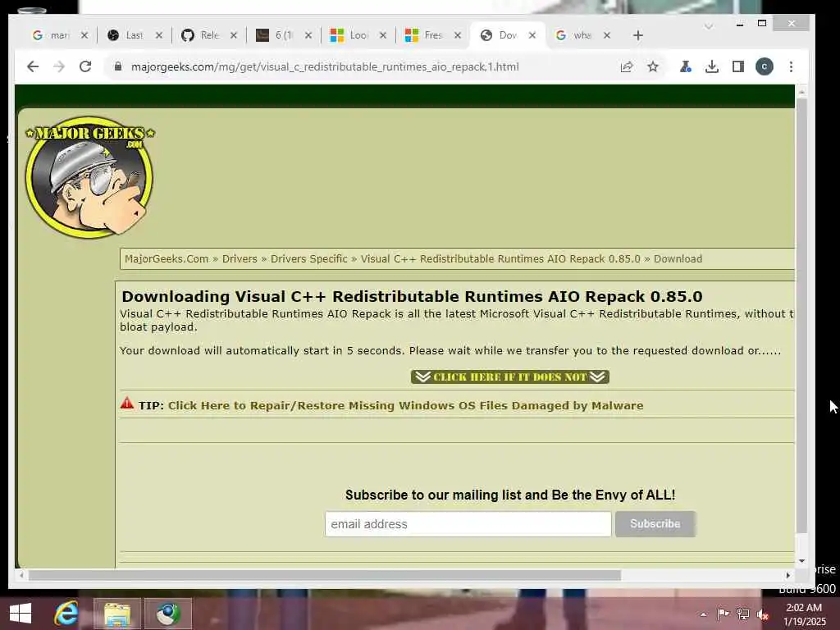Open the profile avatar C

[x=764, y=66]
